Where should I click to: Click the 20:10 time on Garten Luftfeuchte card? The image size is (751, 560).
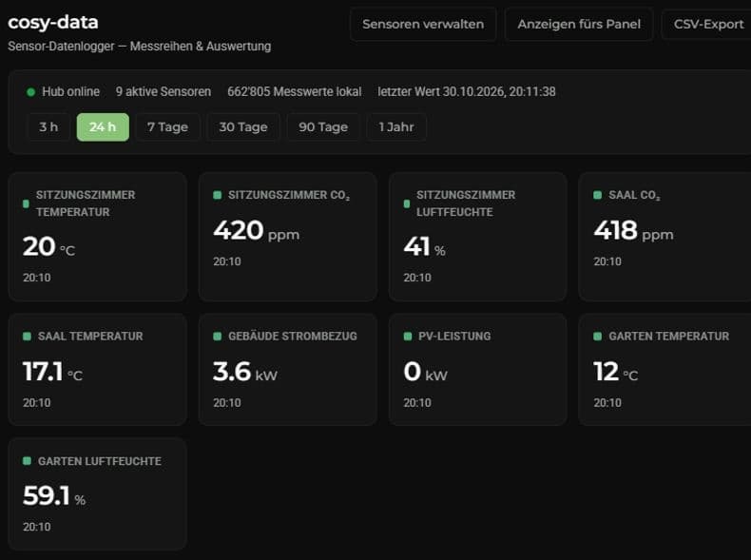(37, 527)
